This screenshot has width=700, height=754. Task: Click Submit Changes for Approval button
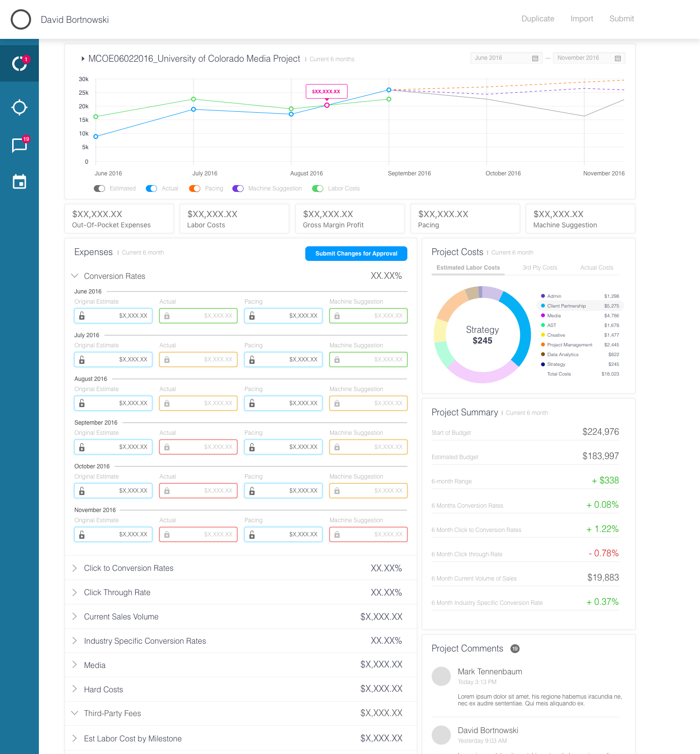[x=356, y=254]
